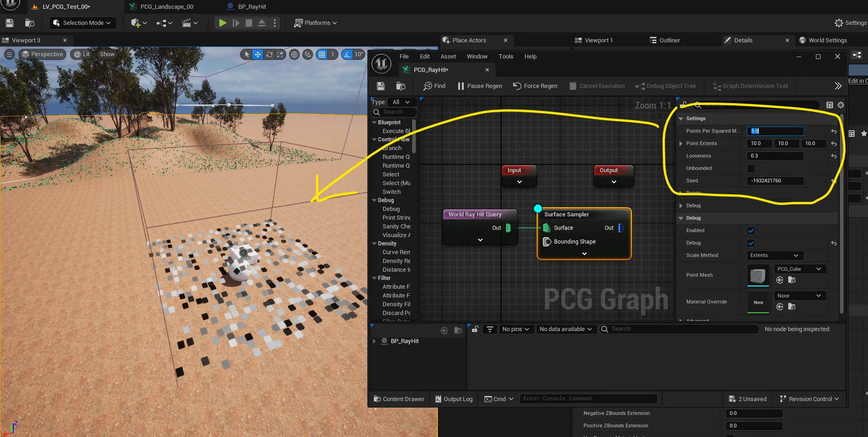Click Debug Object Tree button
The image size is (868, 437).
(666, 86)
